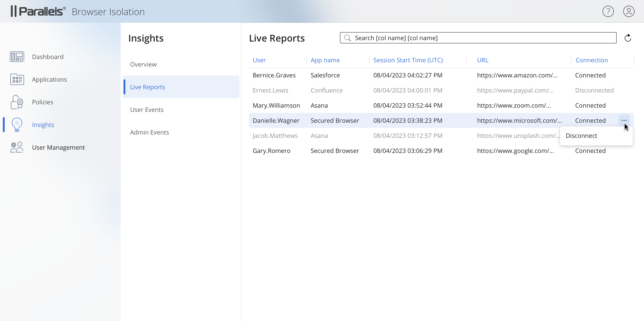The height and width of the screenshot is (321, 644).
Task: Click the App name column header
Action: [x=325, y=60]
